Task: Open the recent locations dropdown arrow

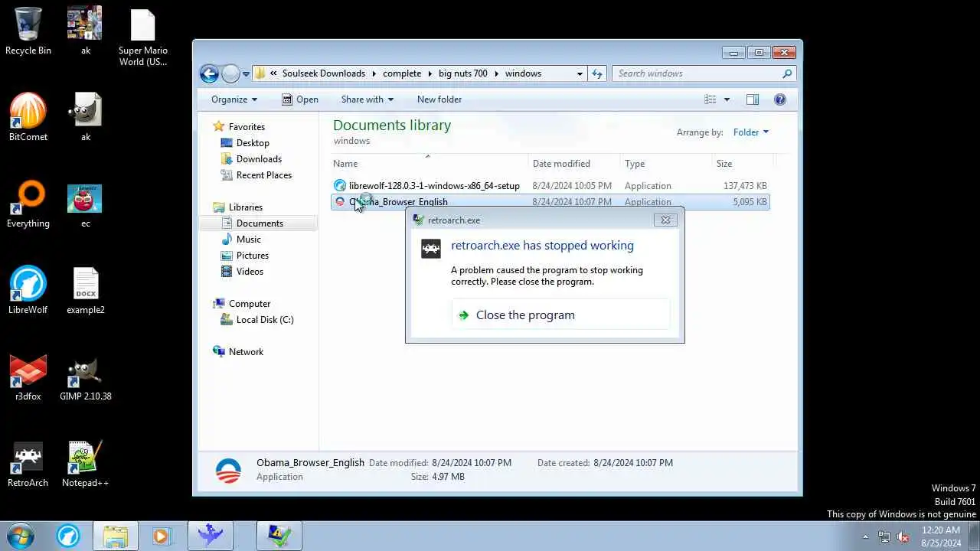Action: tap(246, 74)
